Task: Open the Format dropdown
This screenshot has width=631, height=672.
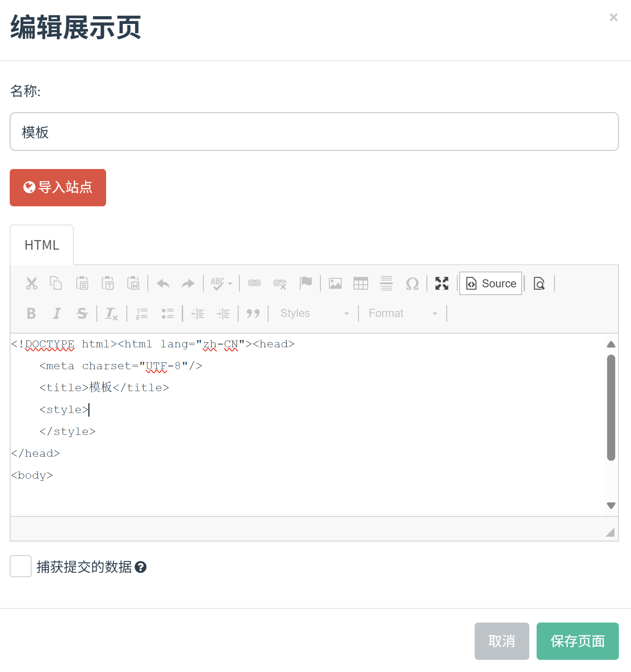Action: pos(402,313)
